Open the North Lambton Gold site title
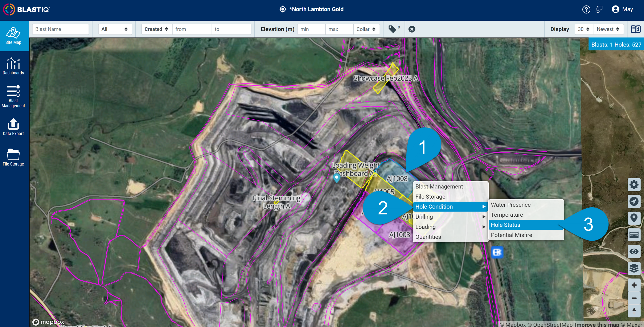This screenshot has width=644, height=327. click(x=316, y=9)
